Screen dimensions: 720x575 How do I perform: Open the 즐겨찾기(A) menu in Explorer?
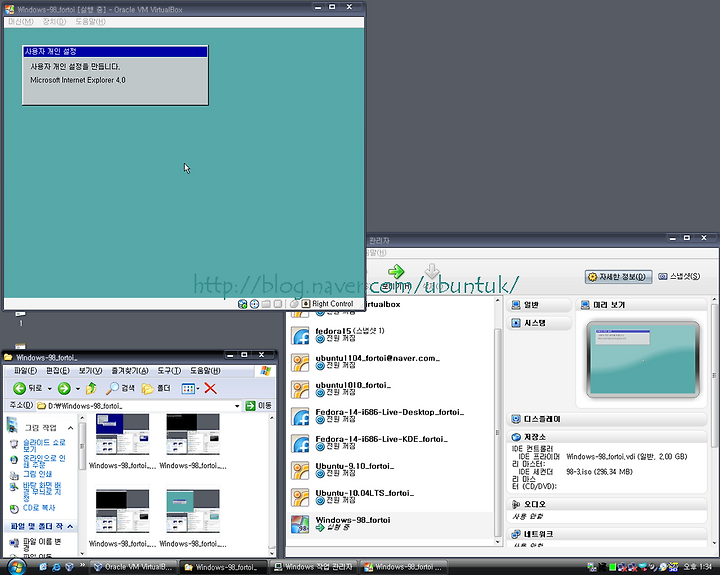point(130,371)
